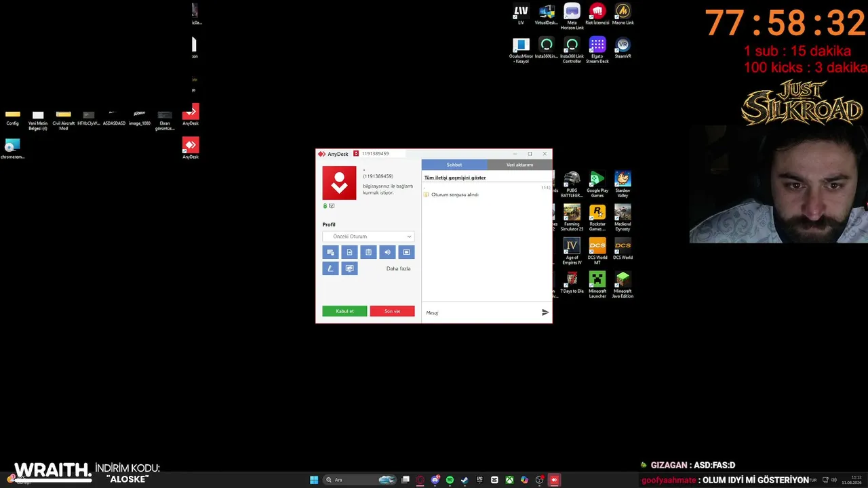The width and height of the screenshot is (868, 488).
Task: Send the chat message with arrow icon
Action: point(545,312)
